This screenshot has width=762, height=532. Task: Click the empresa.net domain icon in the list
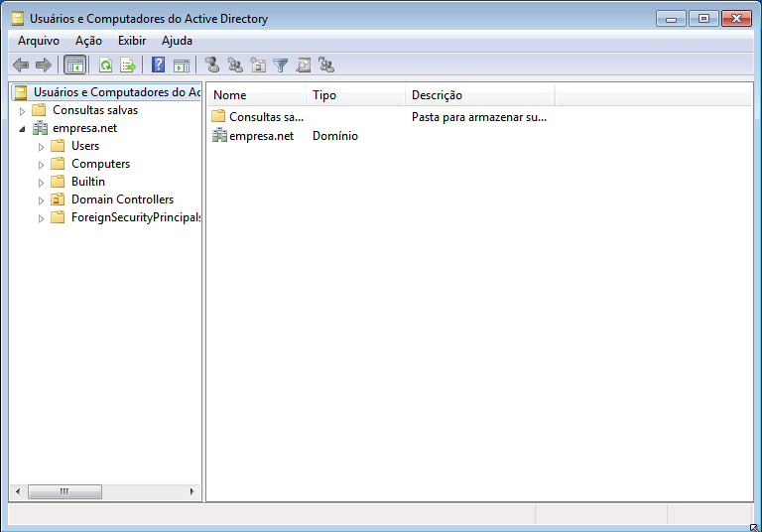click(x=219, y=135)
